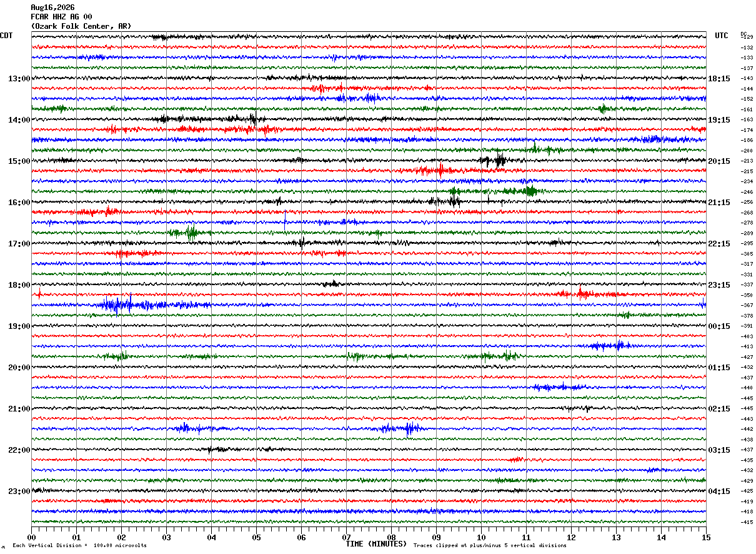Click the 04:15 UTC label
The width and height of the screenshot is (756, 554).
click(719, 491)
